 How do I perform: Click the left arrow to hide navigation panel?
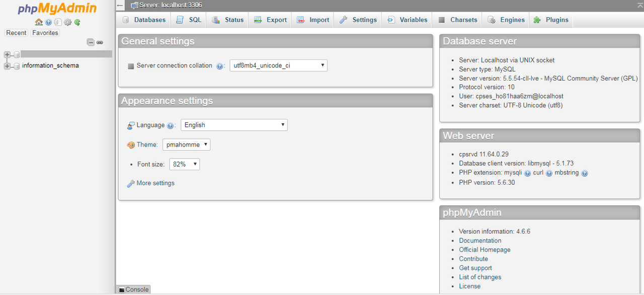coord(120,5)
